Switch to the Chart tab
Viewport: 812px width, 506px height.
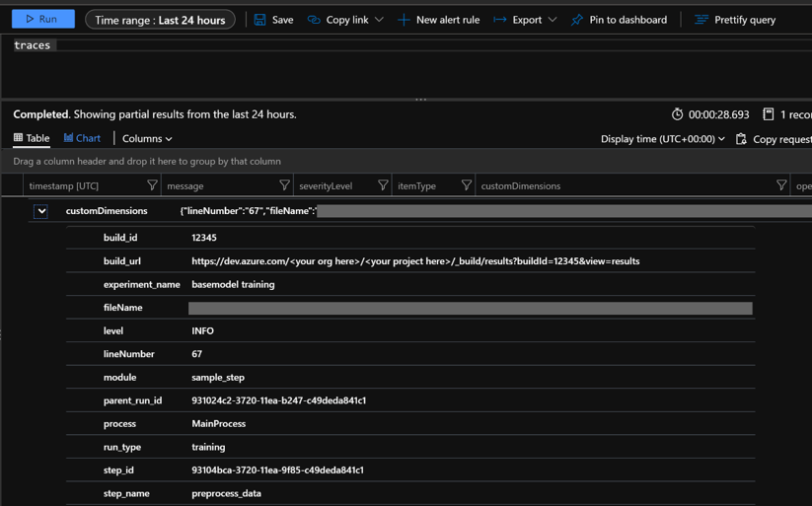click(x=82, y=139)
